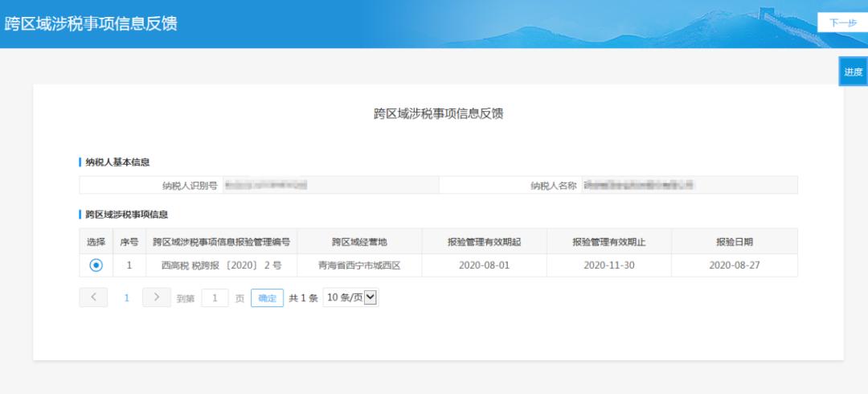Click the 青海省西宁市城西区 cell
This screenshot has height=394, width=868.
pos(359,265)
